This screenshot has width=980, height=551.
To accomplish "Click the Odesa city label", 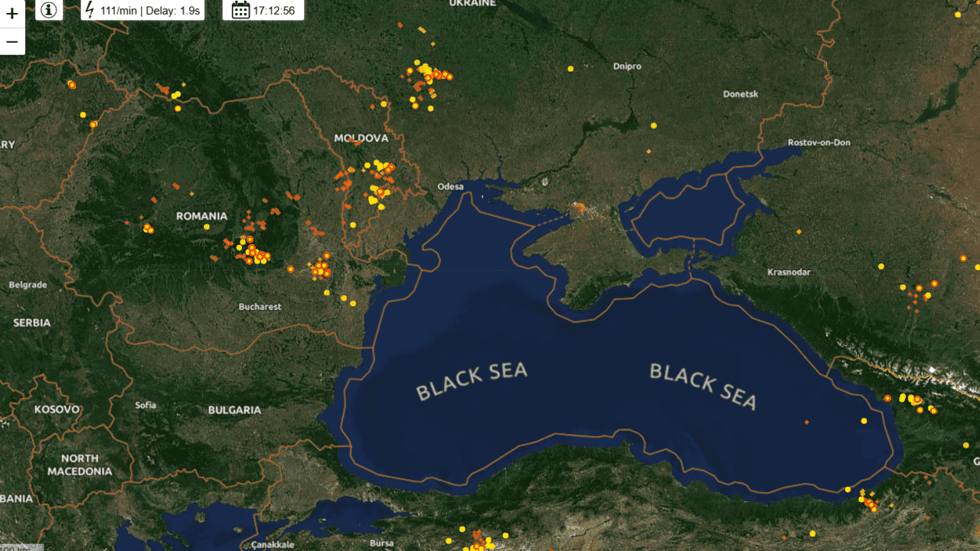I will [x=450, y=187].
